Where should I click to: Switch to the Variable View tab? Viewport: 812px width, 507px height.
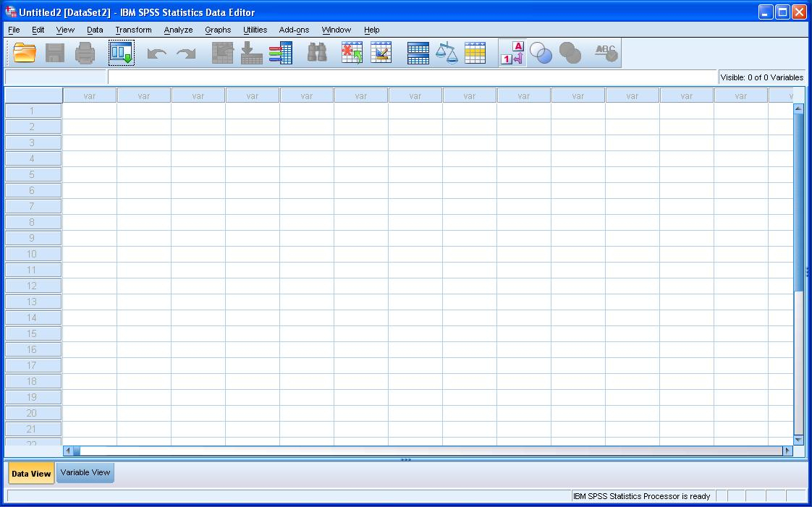85,472
